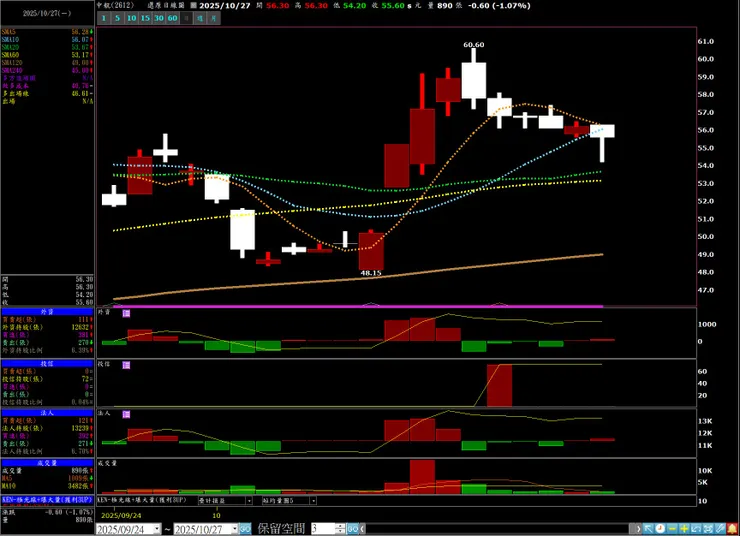
Task: Switch to the 1-minute timeframe
Action: click(104, 18)
